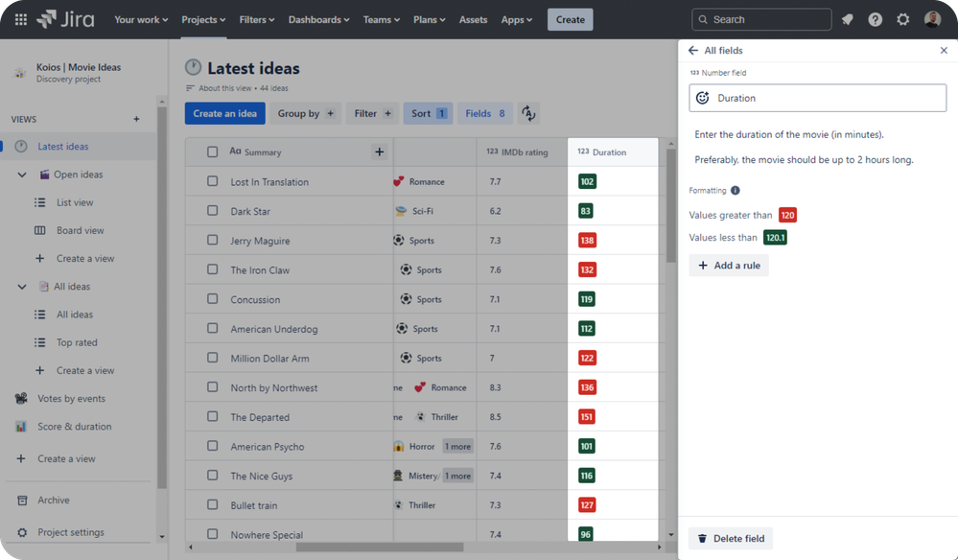
Task: Check the Bullet train row checkbox
Action: coord(212,504)
